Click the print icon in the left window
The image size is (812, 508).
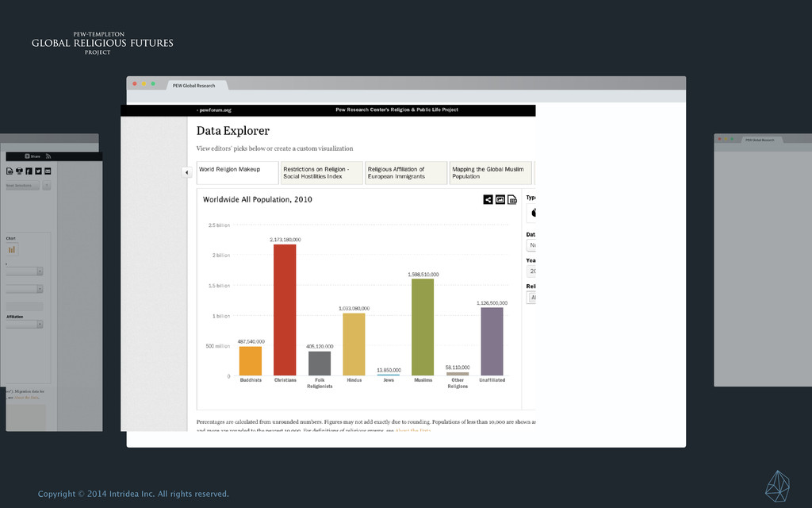tap(19, 171)
